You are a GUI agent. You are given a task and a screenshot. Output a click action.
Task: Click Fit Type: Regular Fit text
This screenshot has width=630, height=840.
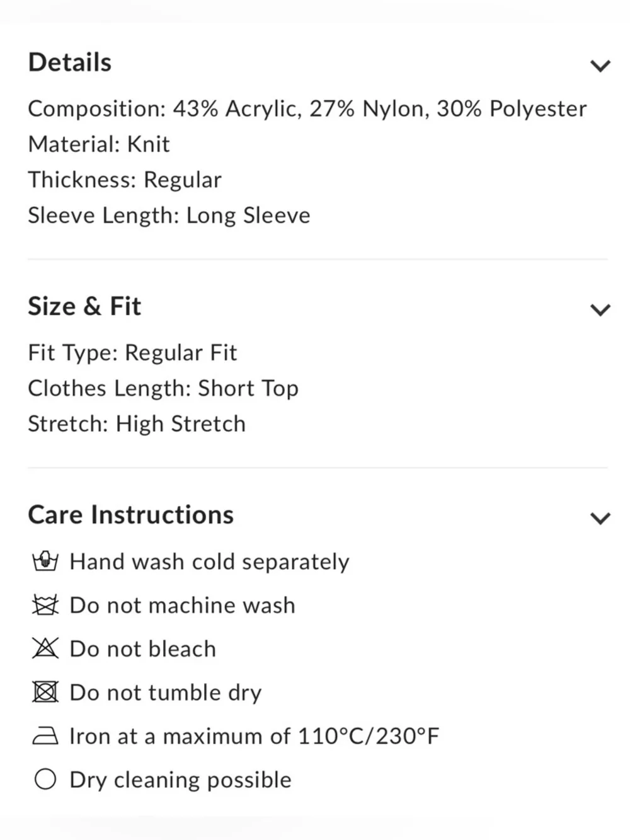132,353
